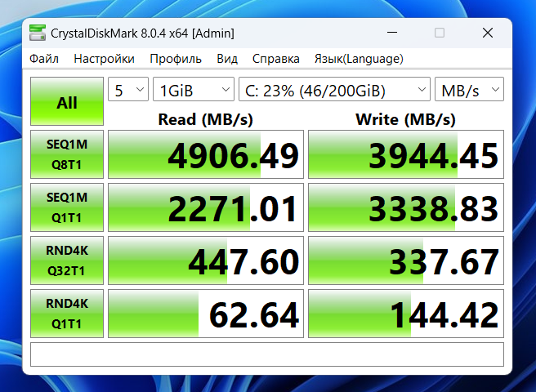The width and height of the screenshot is (536, 392).
Task: Click the RND4K Q1T1 read value 62.64
Action: [206, 314]
